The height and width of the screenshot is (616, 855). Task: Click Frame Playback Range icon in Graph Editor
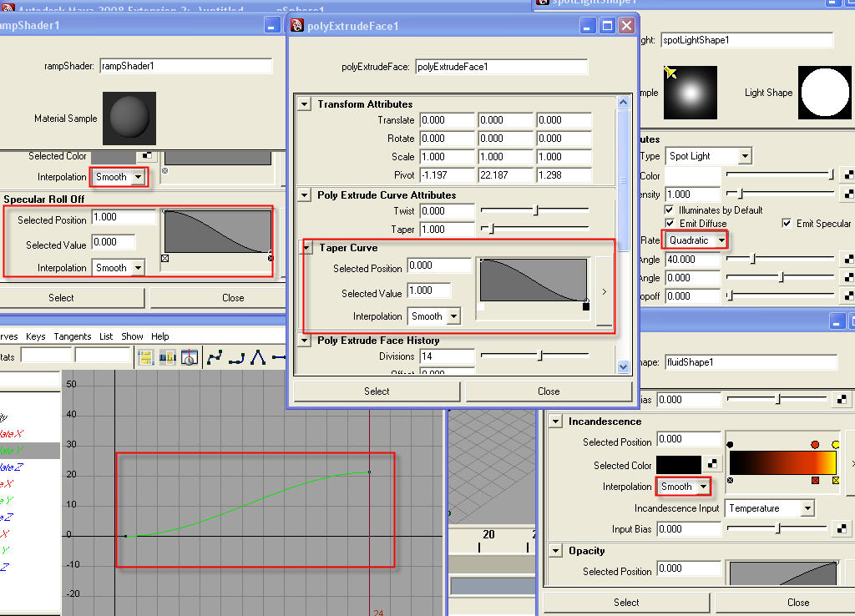167,357
